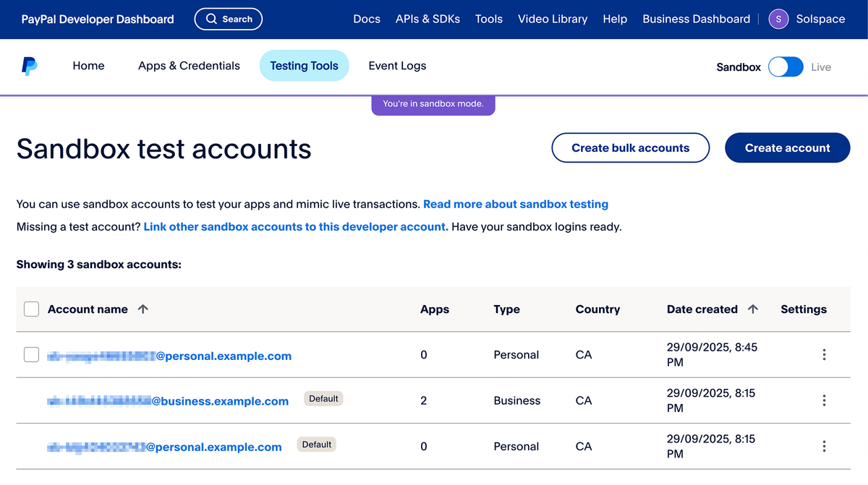Open the Testing Tools tab

click(304, 66)
